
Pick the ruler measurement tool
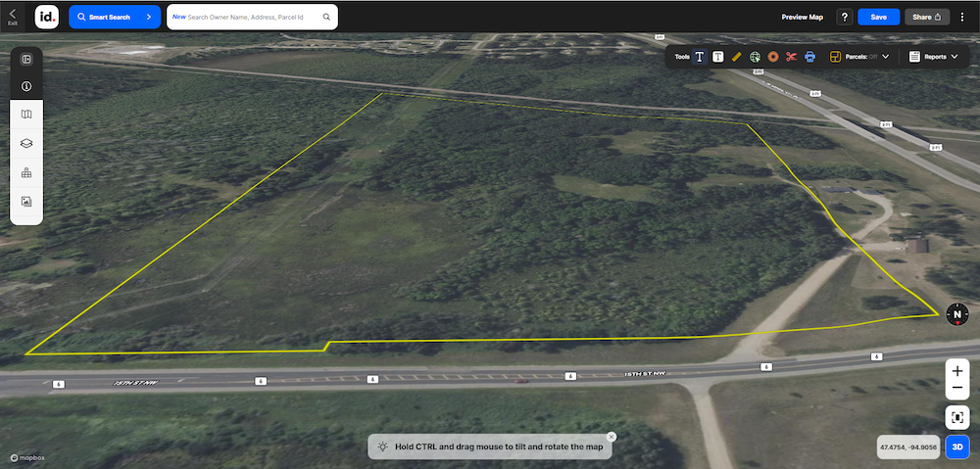737,57
